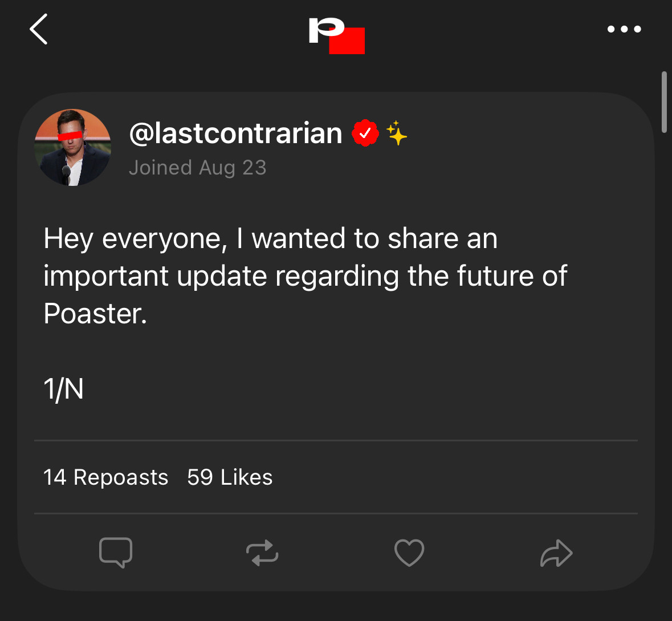View the 14 Repoasts list
Viewport: 672px width, 621px height.
pos(106,477)
